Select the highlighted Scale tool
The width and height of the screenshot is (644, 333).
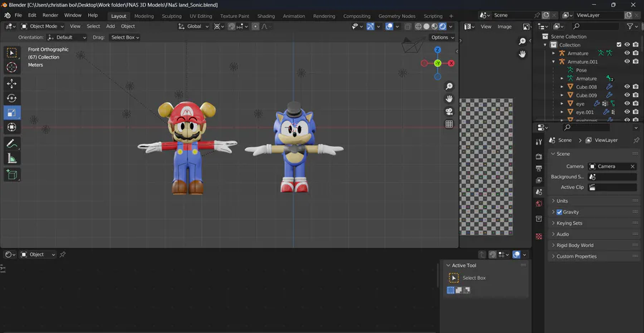coord(12,112)
